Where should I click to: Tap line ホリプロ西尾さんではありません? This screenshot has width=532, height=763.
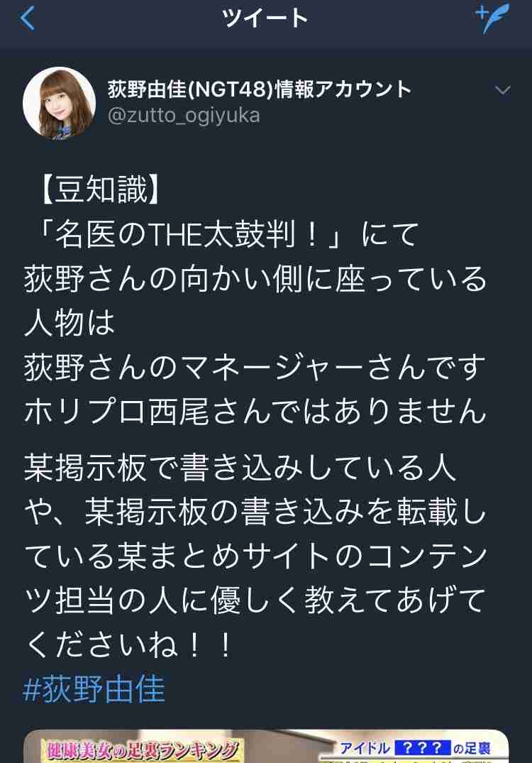click(256, 411)
